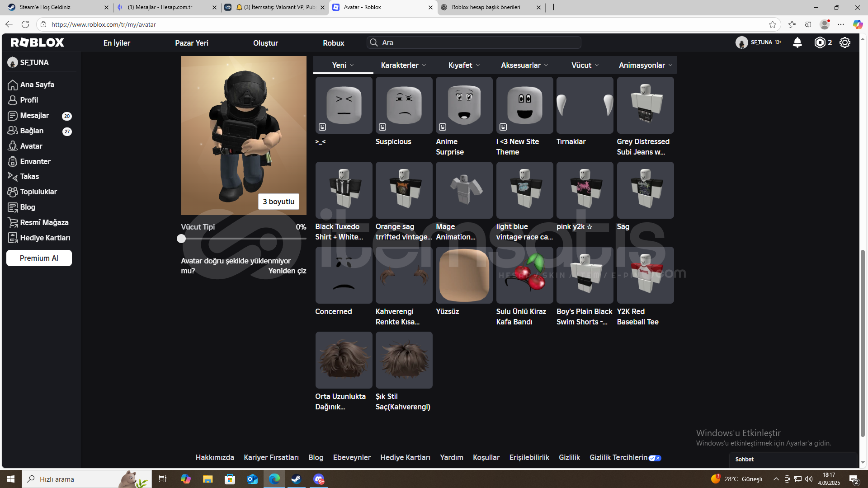Select the Mage Animation item

point(464,190)
